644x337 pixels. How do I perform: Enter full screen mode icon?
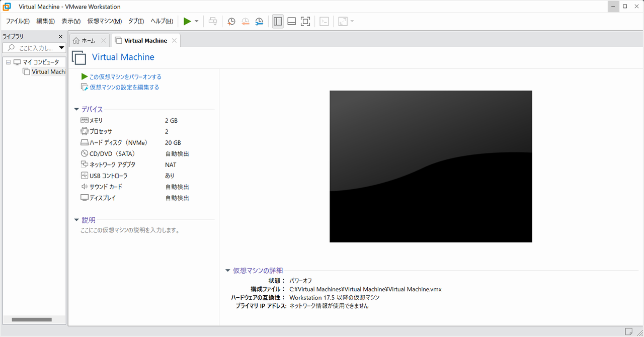pos(305,21)
